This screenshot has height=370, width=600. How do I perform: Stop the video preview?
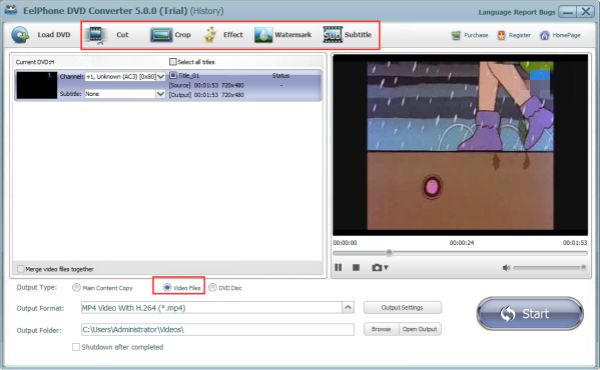(356, 267)
